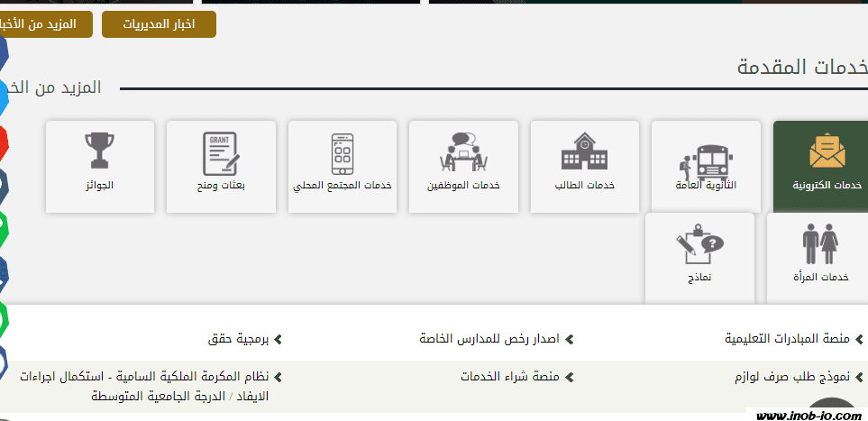The image size is (868, 421).
Task: Select the بعثات ومنح grant document icon
Action: pos(221,166)
